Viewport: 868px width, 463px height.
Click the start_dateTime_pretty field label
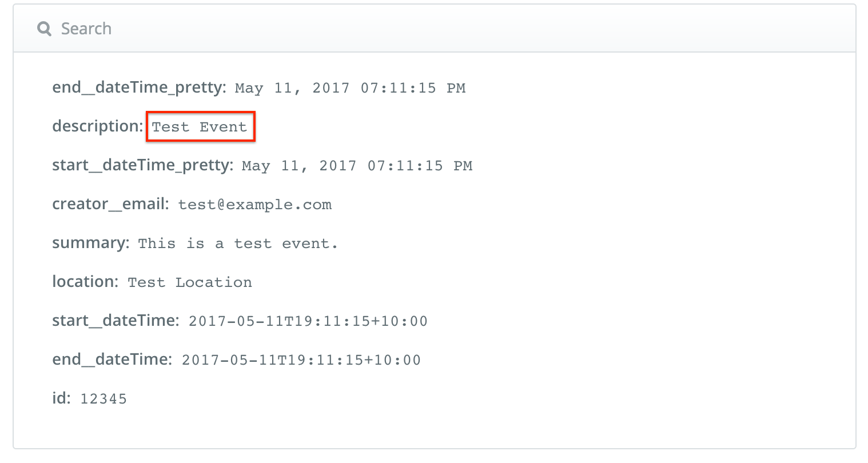(143, 165)
